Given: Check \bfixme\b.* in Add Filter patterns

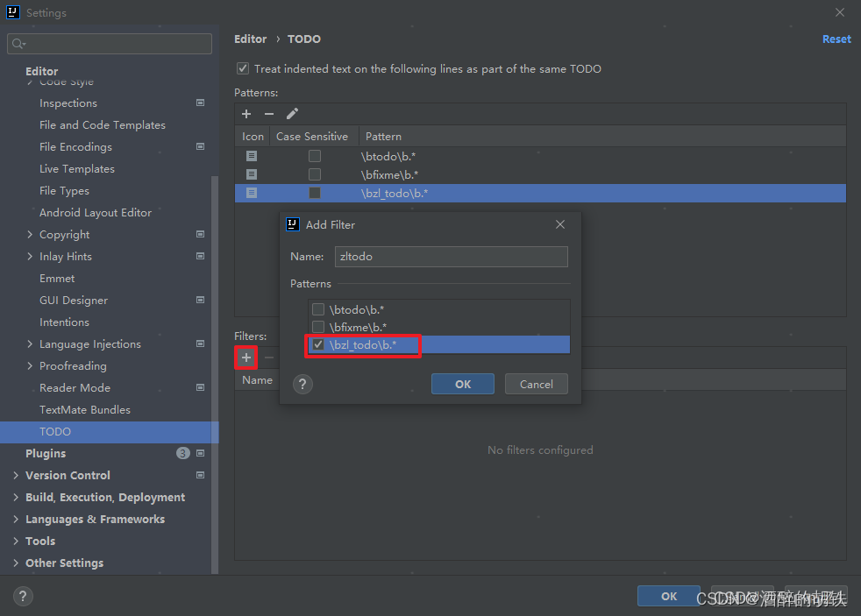Looking at the screenshot, I should [318, 327].
